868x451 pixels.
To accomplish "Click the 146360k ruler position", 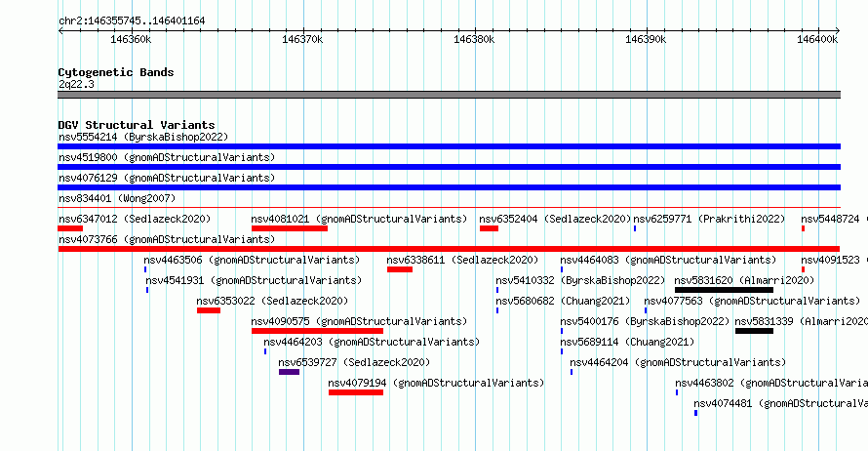I will 131,39.
